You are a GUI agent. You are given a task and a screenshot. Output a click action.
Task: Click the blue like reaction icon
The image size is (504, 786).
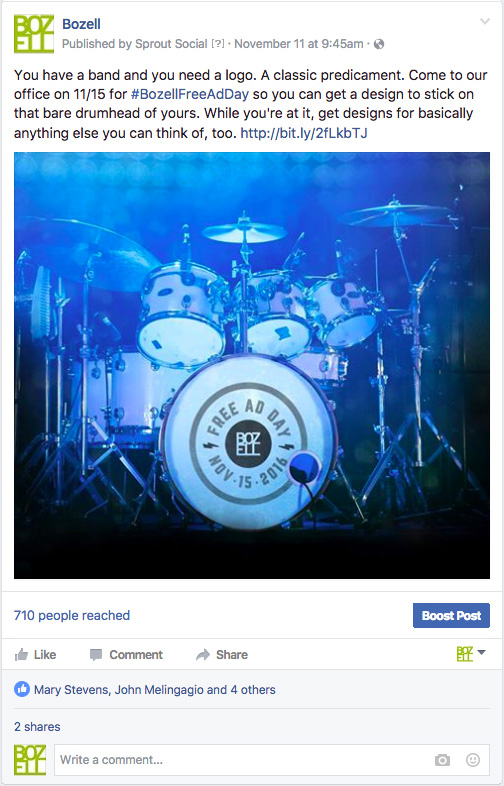coord(22,690)
